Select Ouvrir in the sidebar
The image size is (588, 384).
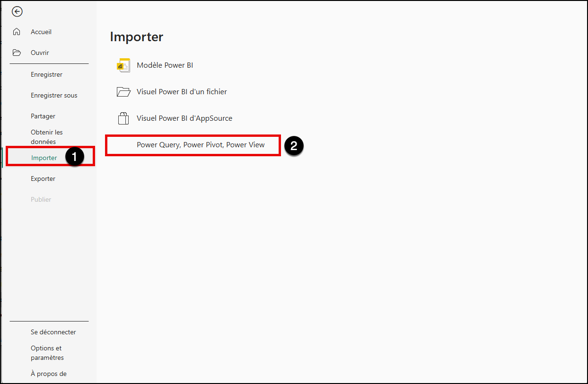(x=40, y=53)
